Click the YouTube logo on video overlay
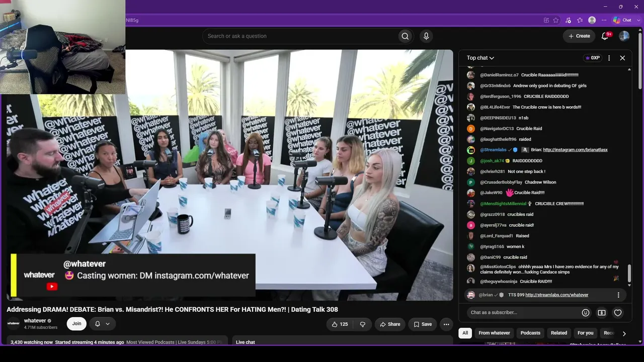Image resolution: width=644 pixels, height=362 pixels. 52,287
